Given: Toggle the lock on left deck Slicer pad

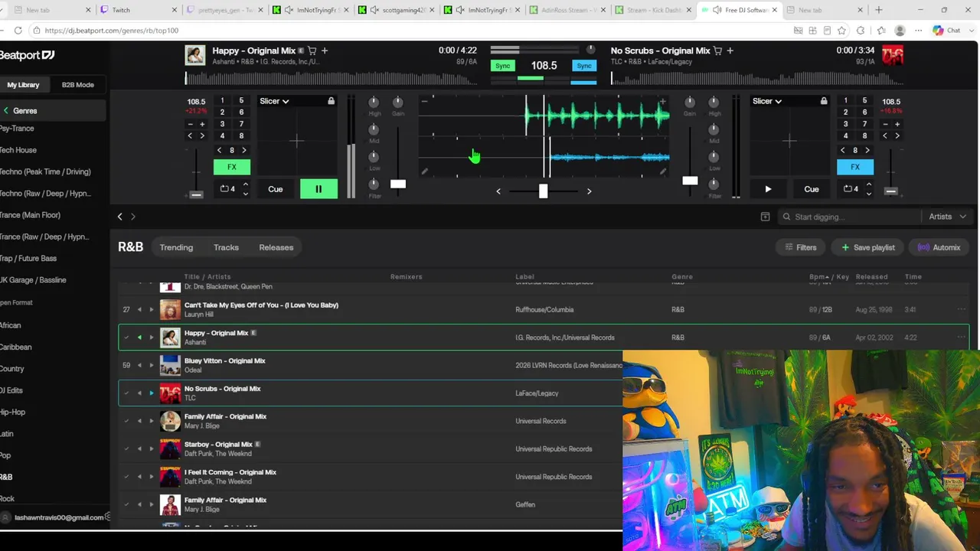Looking at the screenshot, I should (x=331, y=101).
